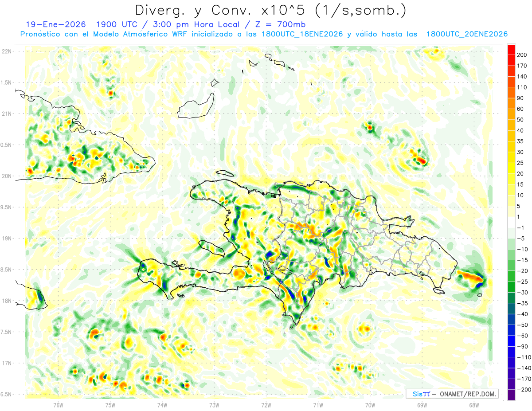Pick the bright red colorbar segment above 200
This screenshot has width=532, height=411.
[x=511, y=49]
